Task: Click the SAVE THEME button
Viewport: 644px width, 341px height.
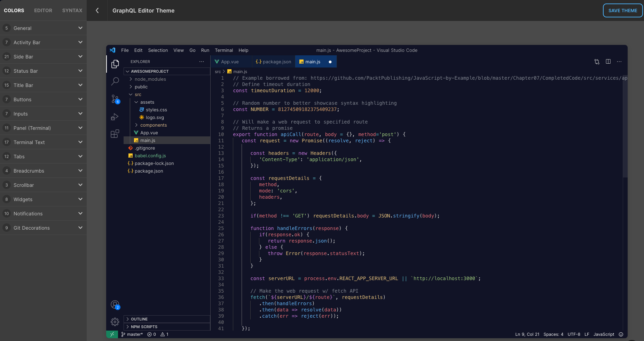Action: coord(623,10)
